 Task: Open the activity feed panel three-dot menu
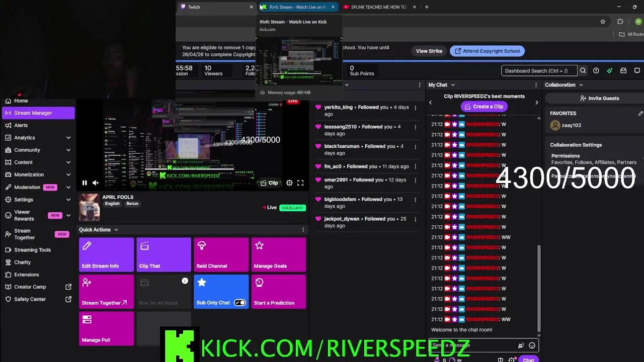[419, 85]
